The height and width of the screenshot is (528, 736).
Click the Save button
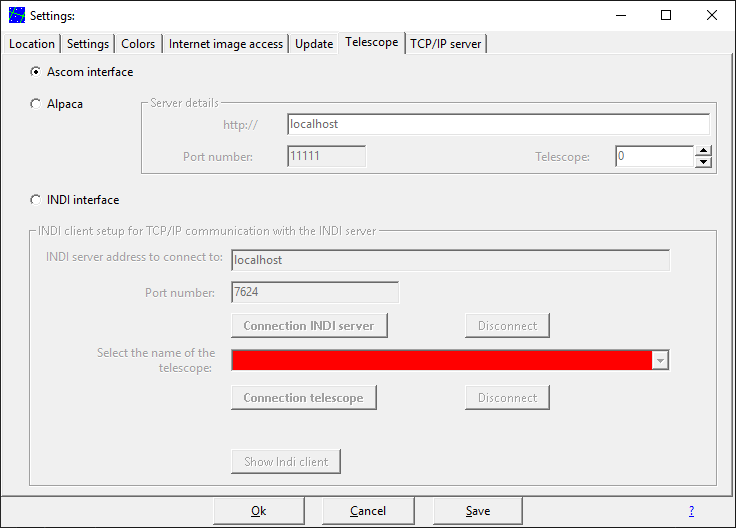coord(478,511)
